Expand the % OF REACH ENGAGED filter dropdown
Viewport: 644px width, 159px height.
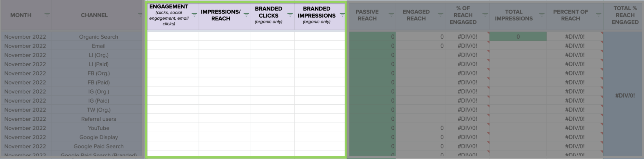pyautogui.click(x=485, y=15)
